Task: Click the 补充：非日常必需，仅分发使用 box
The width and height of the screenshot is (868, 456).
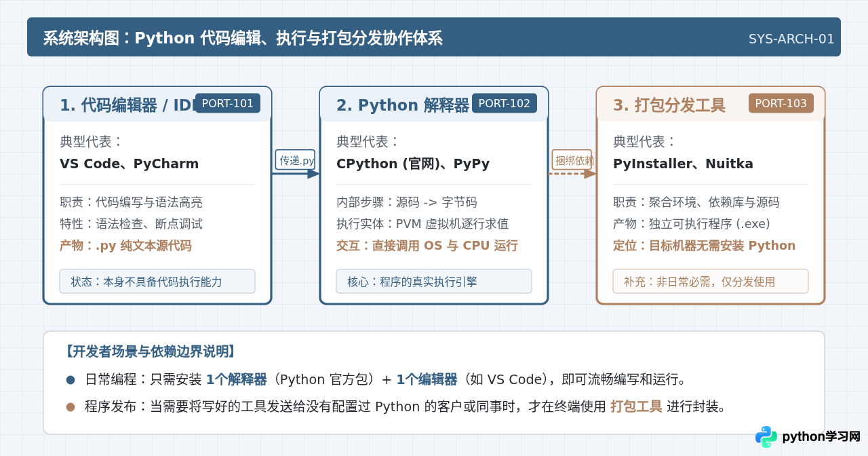Action: (x=711, y=281)
